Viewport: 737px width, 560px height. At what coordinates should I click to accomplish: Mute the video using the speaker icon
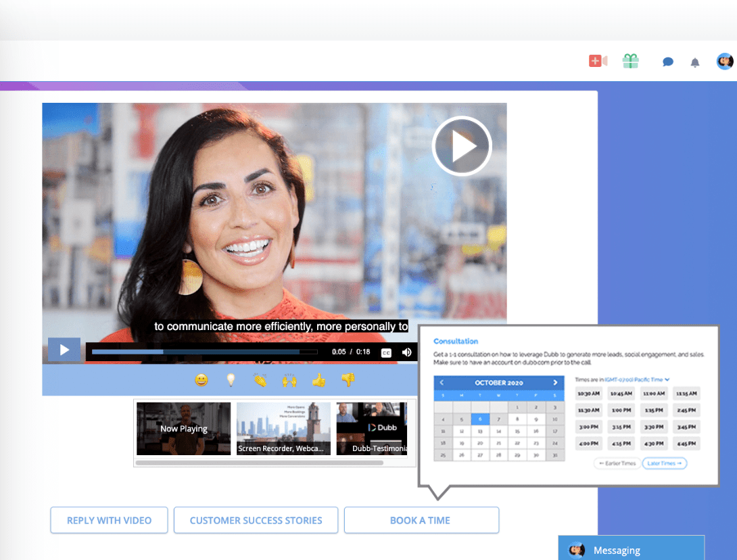(406, 352)
